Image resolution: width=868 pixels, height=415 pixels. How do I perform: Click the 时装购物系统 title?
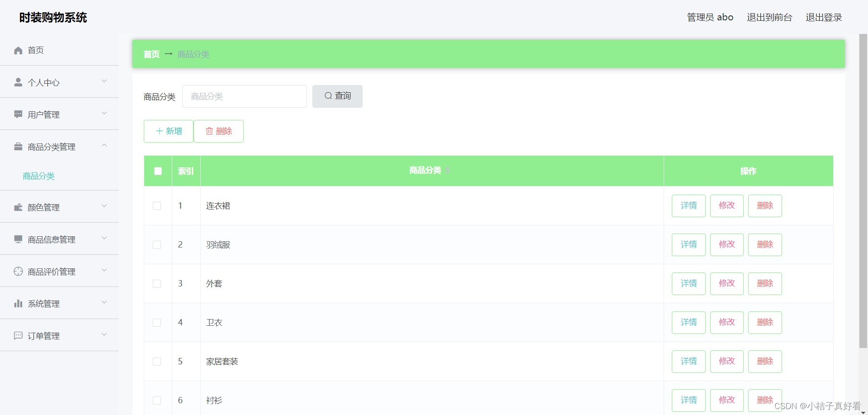pyautogui.click(x=53, y=17)
